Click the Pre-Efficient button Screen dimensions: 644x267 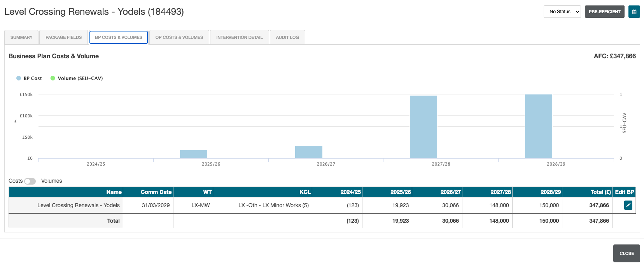604,12
